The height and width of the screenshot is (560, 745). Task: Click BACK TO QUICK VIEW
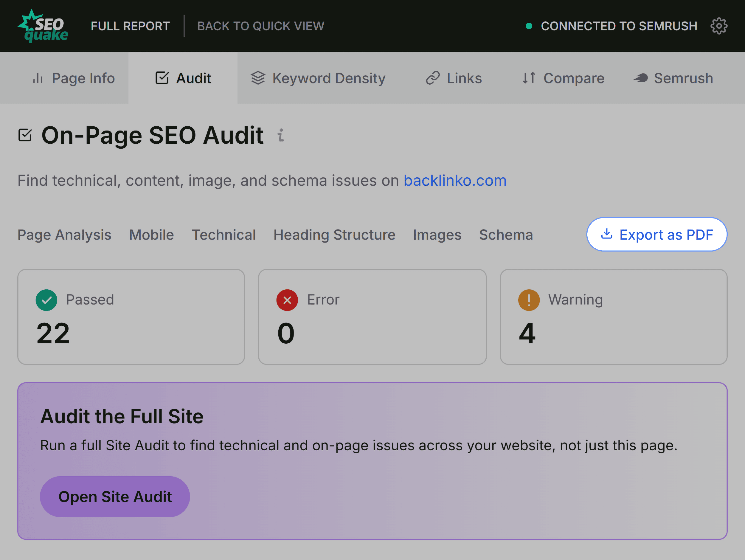tap(261, 26)
